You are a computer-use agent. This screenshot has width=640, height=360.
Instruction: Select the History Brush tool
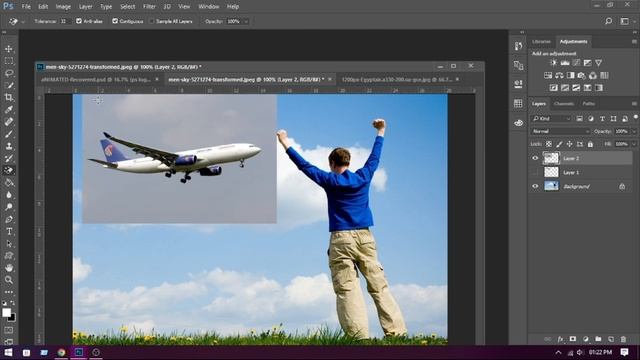(9, 158)
